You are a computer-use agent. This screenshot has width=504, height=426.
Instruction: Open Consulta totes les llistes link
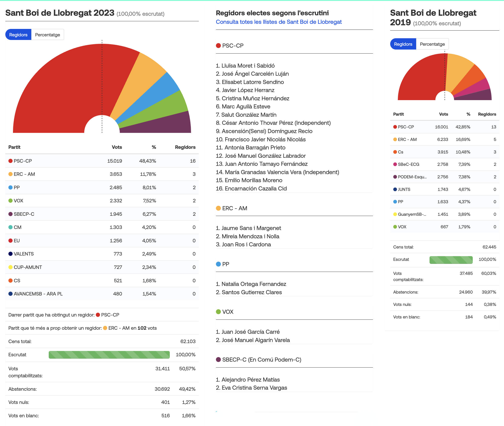tap(279, 22)
